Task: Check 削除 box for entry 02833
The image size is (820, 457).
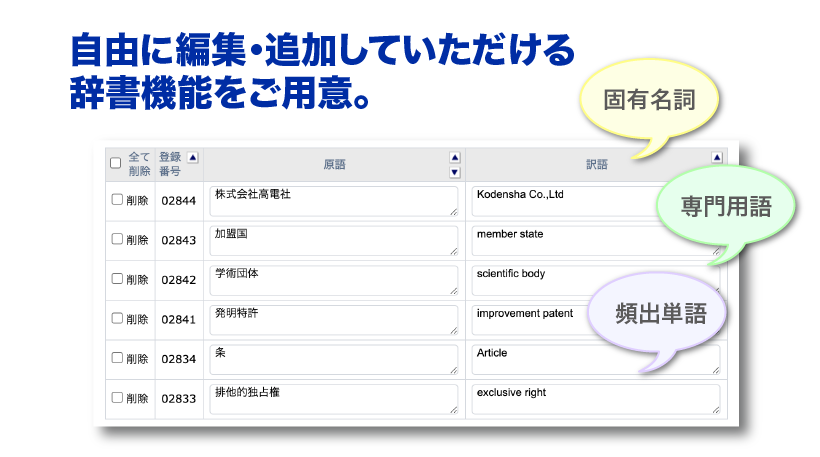Action: click(117, 398)
